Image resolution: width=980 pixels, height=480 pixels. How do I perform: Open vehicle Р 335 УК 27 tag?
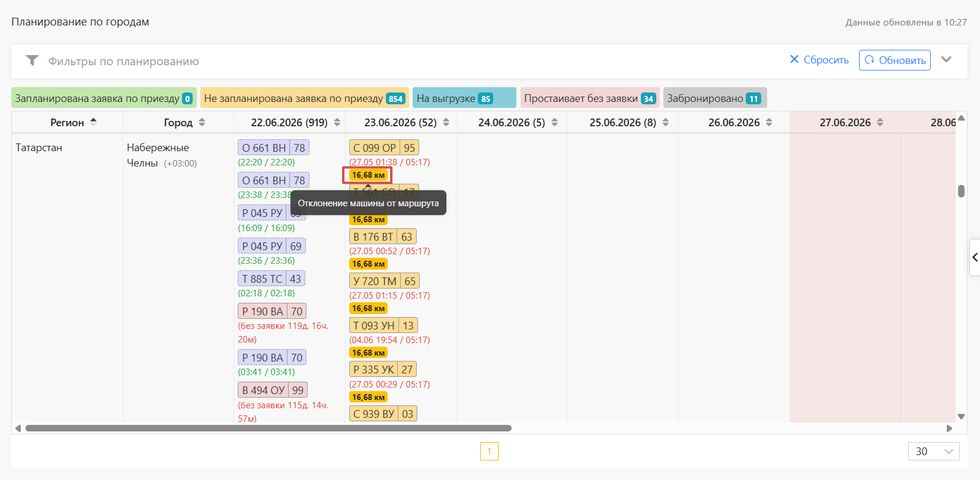pos(383,369)
